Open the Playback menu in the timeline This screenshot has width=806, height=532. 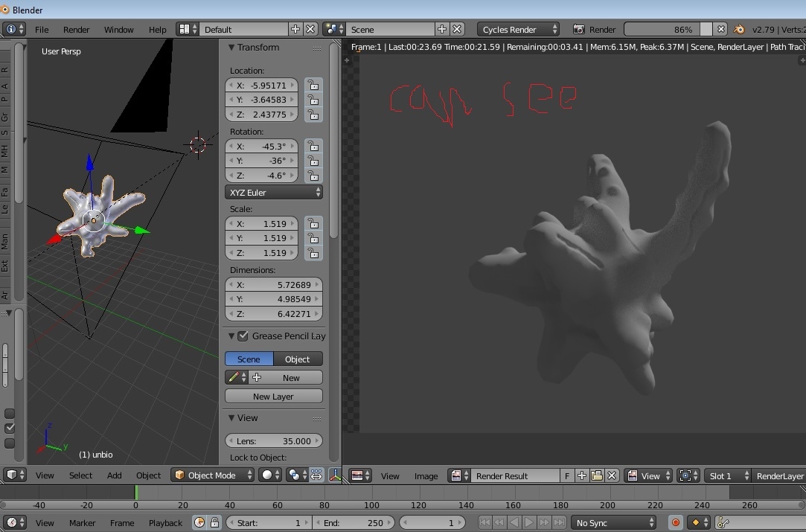[x=165, y=523]
